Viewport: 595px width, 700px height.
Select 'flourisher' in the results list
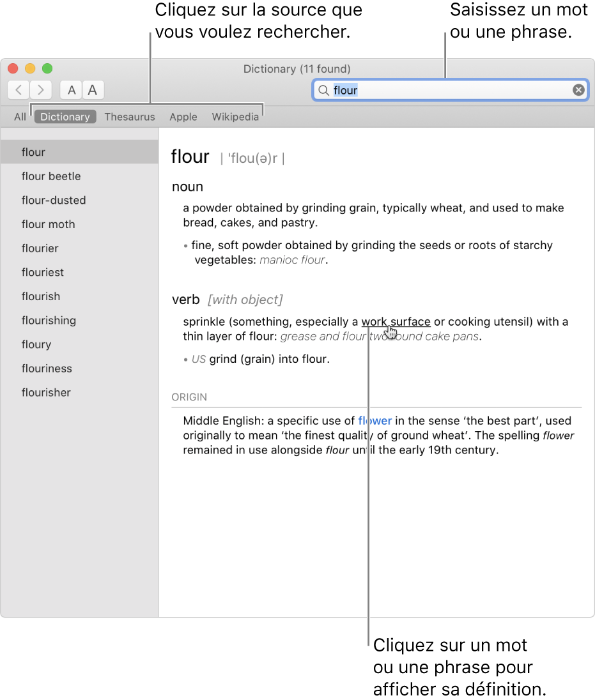[79, 393]
